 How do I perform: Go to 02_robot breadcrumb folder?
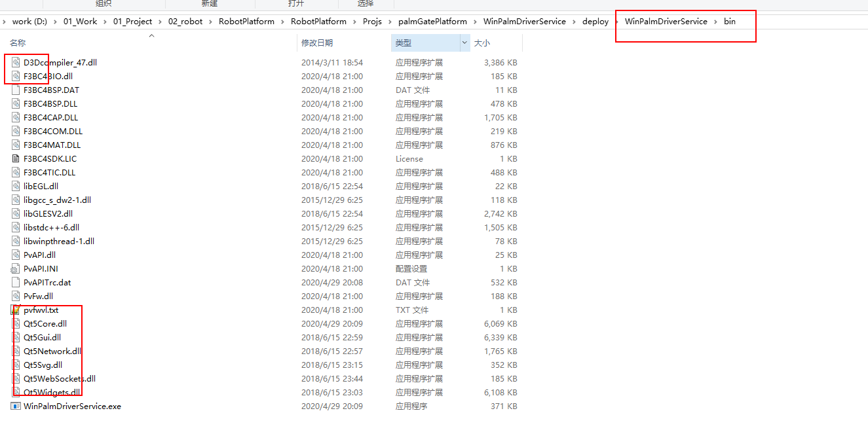[x=186, y=22]
